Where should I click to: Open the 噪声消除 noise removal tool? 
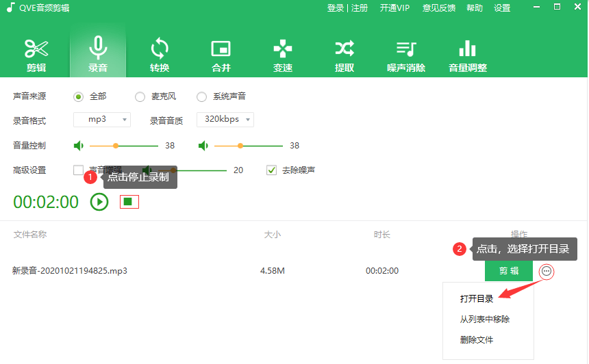pos(406,55)
